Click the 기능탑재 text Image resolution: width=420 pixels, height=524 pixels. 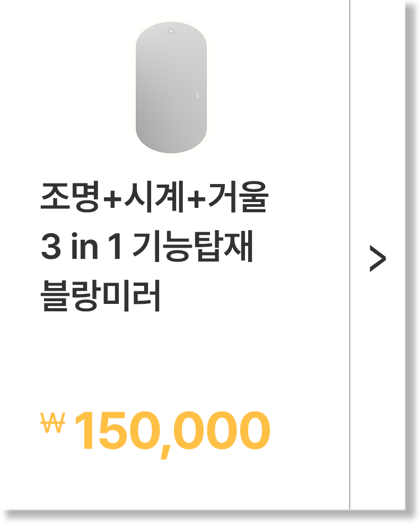point(193,246)
